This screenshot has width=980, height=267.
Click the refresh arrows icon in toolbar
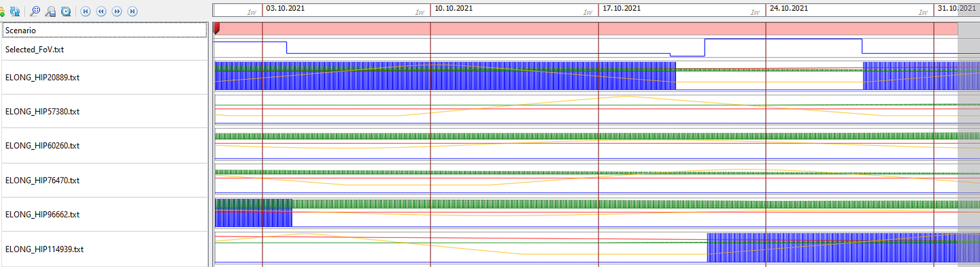(x=15, y=11)
